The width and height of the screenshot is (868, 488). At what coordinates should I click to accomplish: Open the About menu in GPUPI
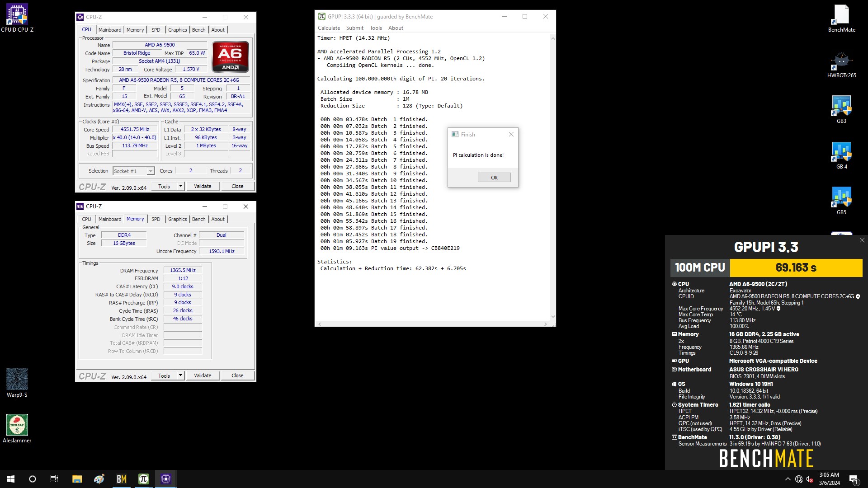[396, 28]
